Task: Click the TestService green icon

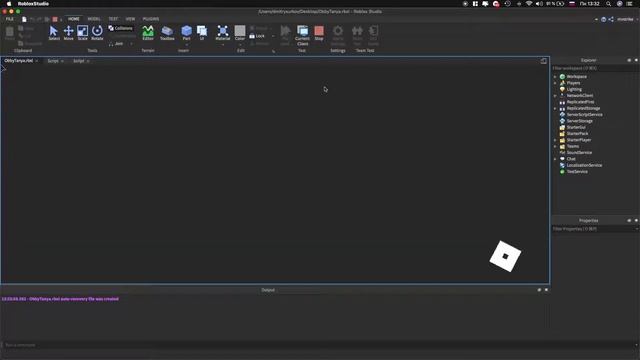Action: point(562,171)
